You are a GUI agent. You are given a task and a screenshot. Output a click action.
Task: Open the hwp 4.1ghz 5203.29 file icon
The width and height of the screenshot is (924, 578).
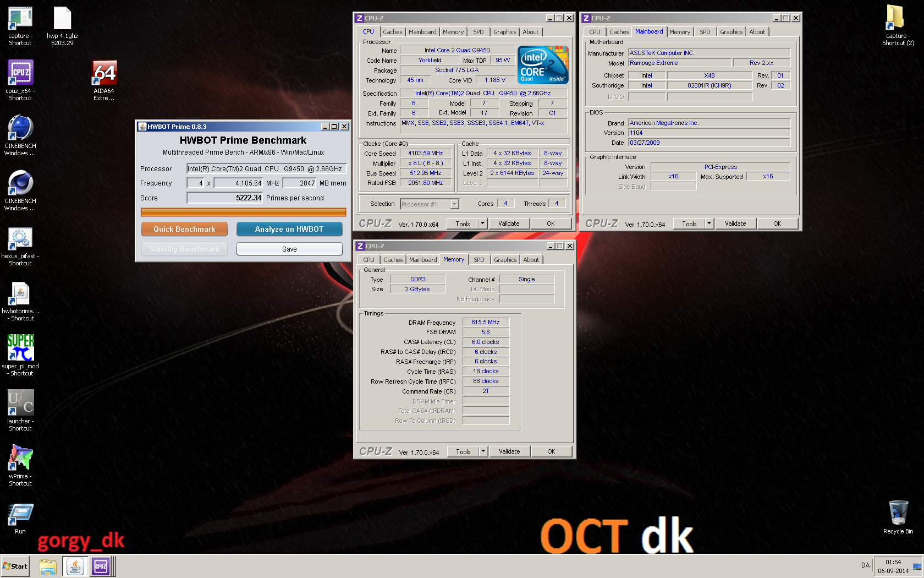click(x=62, y=26)
